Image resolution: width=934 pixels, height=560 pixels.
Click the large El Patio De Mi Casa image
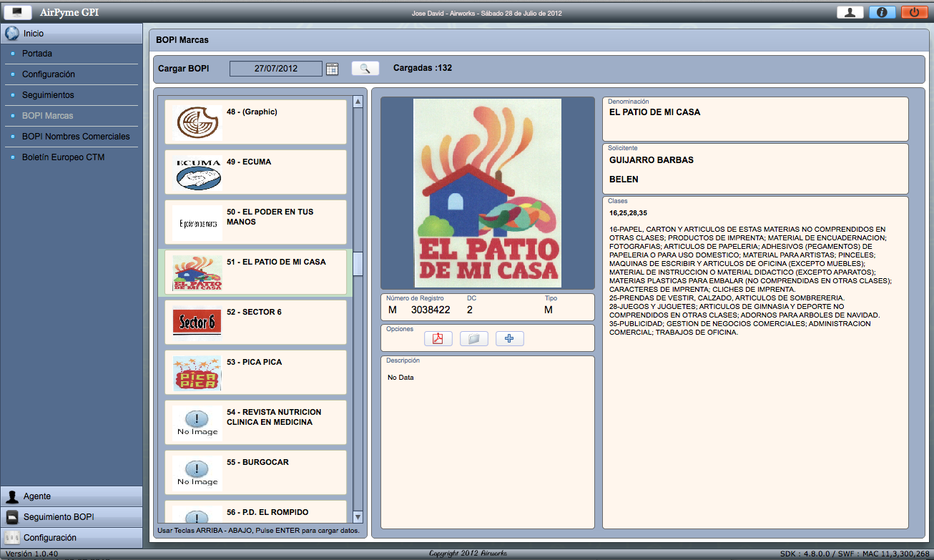487,193
